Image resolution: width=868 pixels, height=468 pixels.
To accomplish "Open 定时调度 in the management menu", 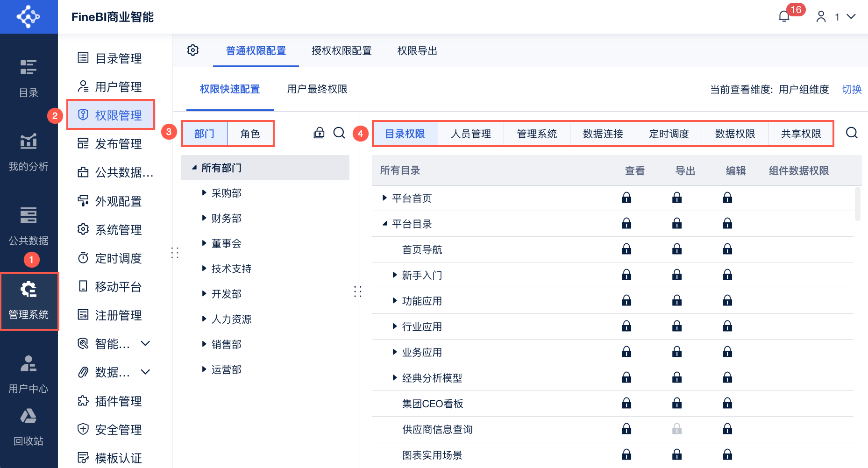I will (109, 258).
